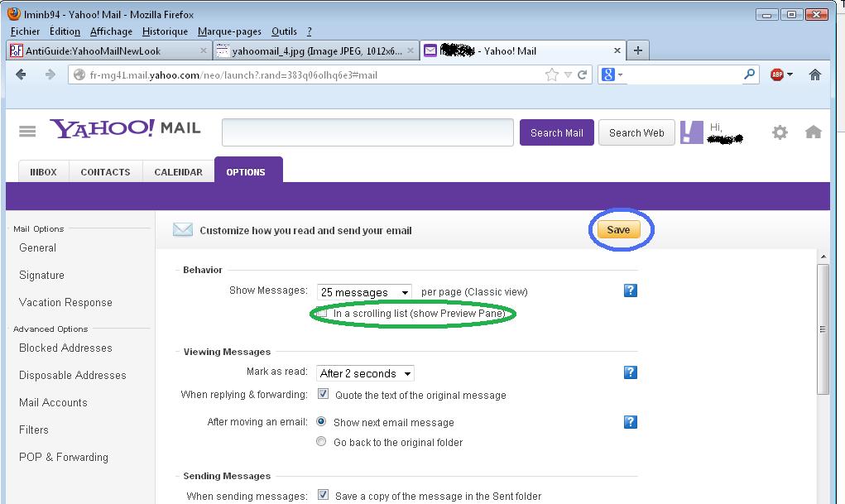Select the OPTIONS tab

[248, 170]
